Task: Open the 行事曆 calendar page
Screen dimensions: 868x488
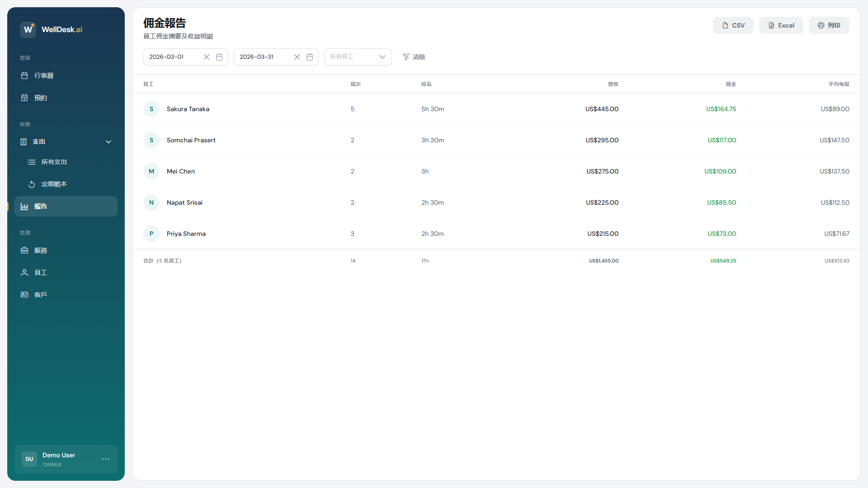Action: click(x=44, y=75)
